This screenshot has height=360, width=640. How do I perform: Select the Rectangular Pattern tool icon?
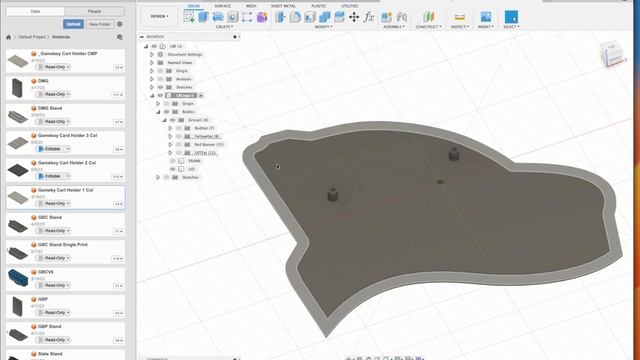[x=247, y=17]
